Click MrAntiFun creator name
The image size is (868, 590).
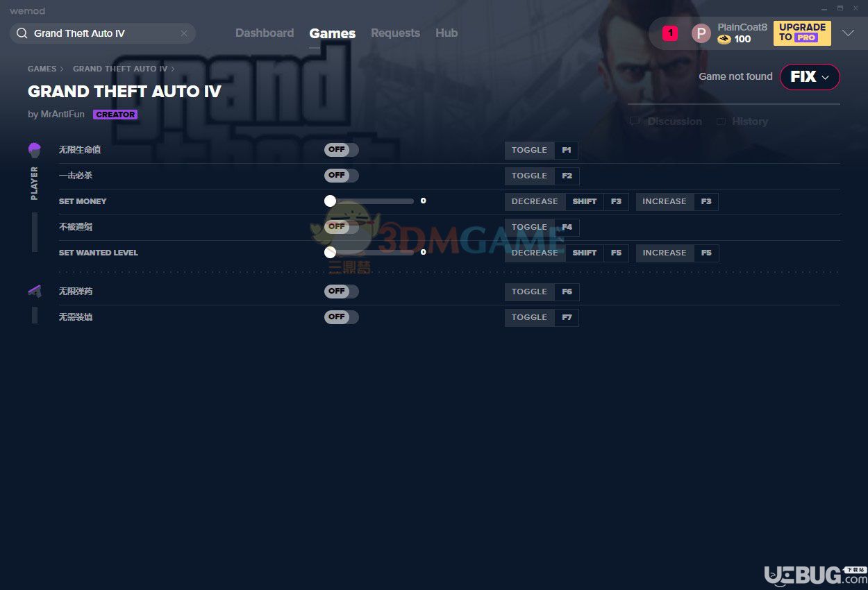(62, 115)
